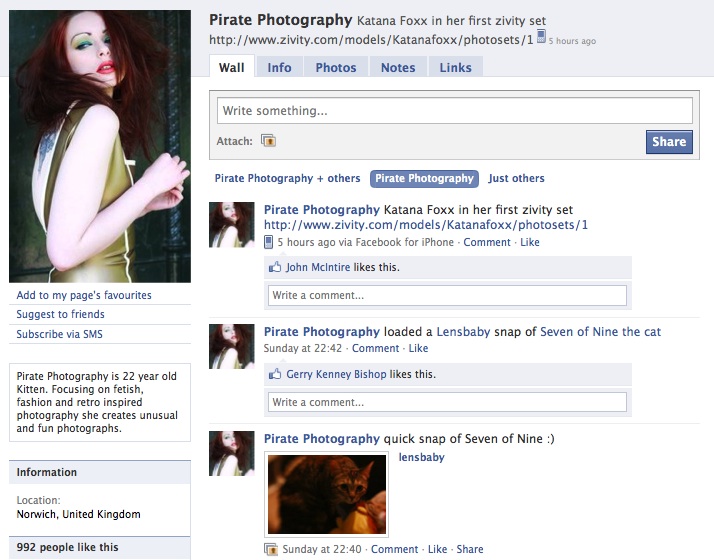
Task: Select the 'Pirate Photography' wall filter
Action: coord(424,178)
